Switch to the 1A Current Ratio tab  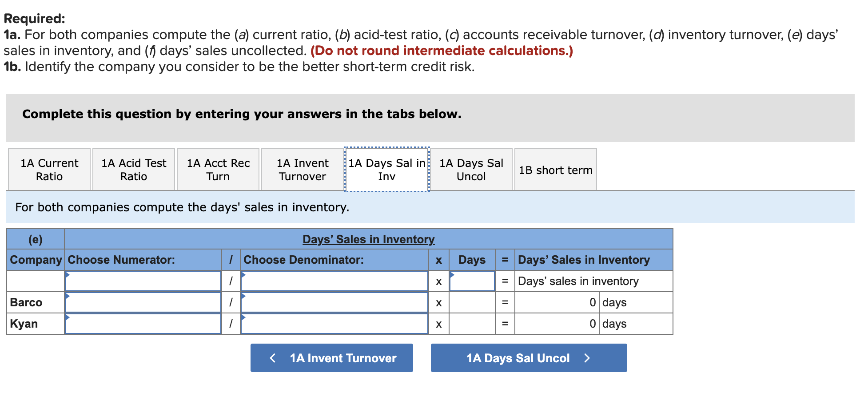point(49,170)
